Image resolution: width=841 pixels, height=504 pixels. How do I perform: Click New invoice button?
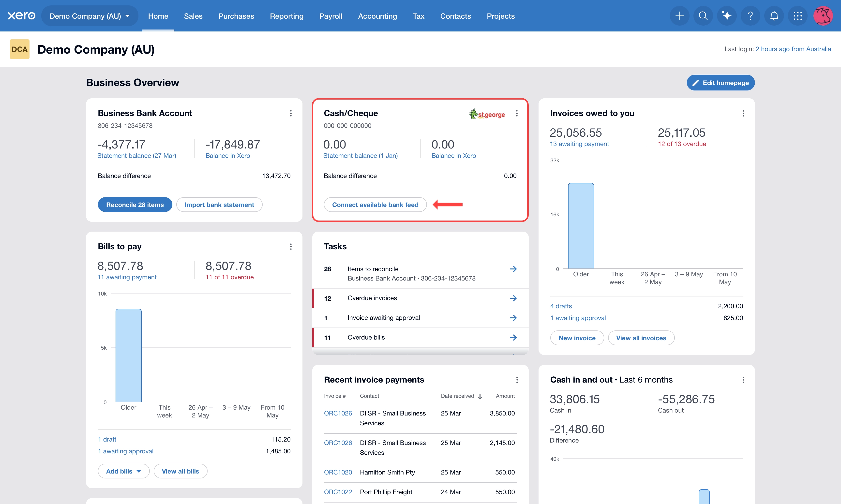click(x=577, y=338)
